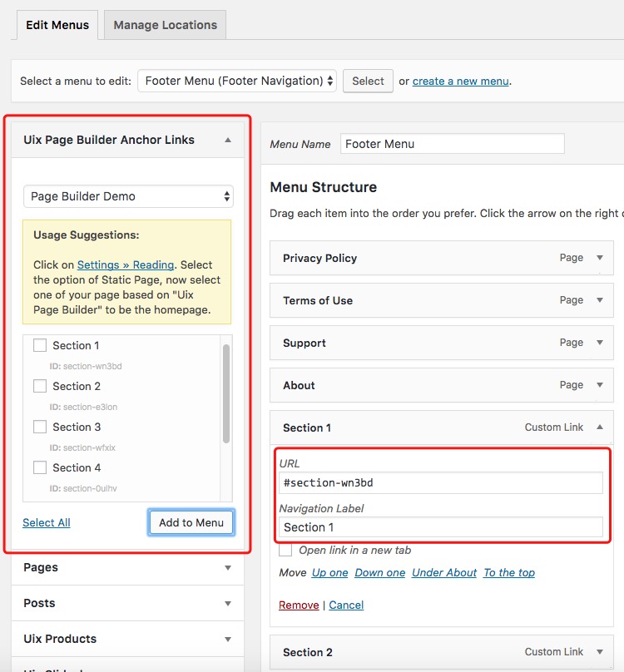This screenshot has height=672, width=624.
Task: Follow the create a new menu link
Action: coord(461,81)
